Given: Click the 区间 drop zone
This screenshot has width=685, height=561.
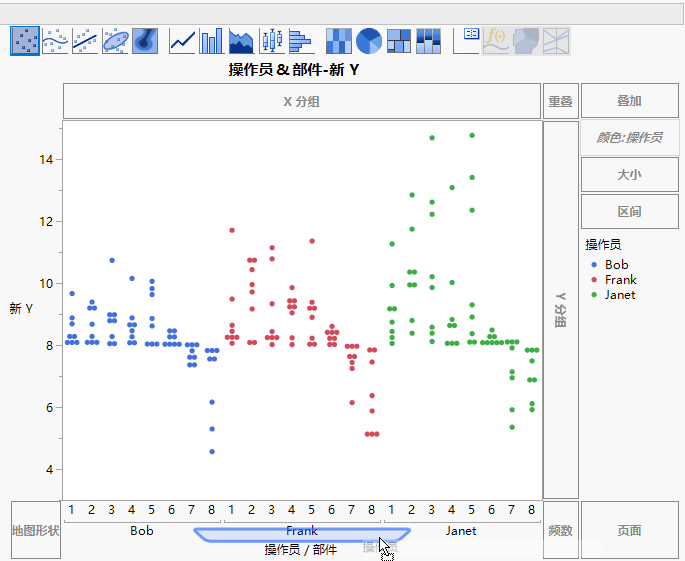Looking at the screenshot, I should (x=630, y=211).
